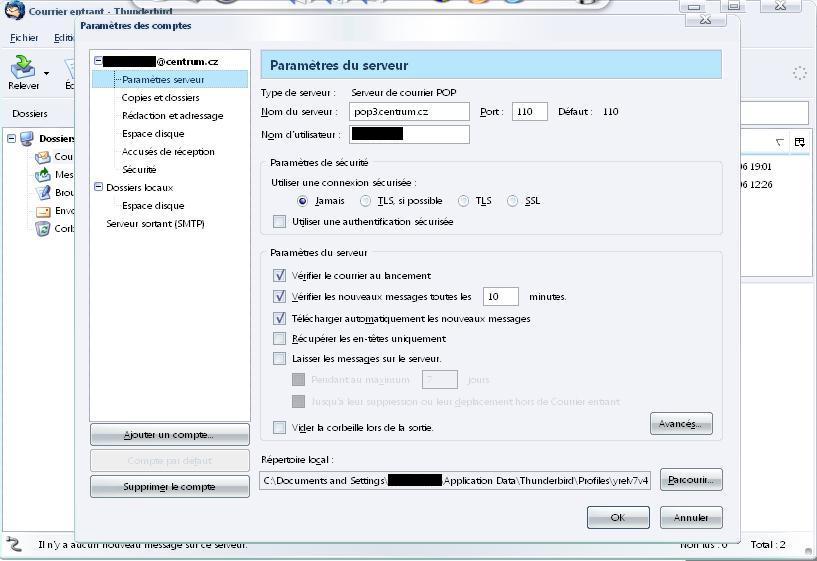Check Récupérer les en-têtes uniquement
Viewport: 817px width, 561px height.
click(279, 339)
